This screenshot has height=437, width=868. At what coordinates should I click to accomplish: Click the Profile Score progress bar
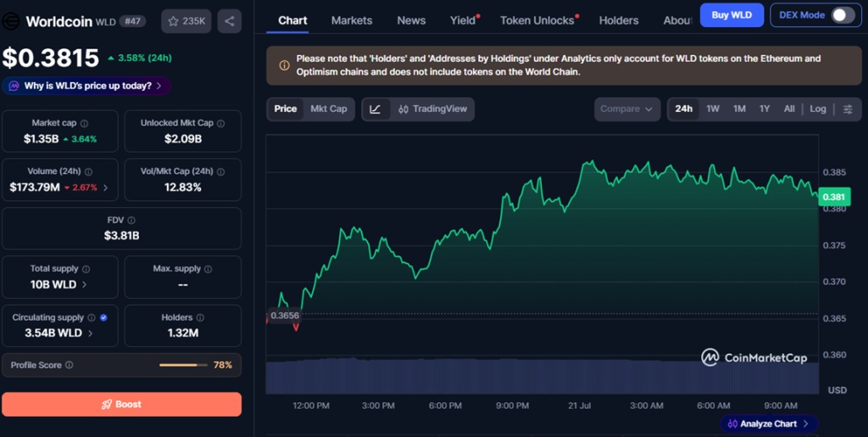pos(183,365)
